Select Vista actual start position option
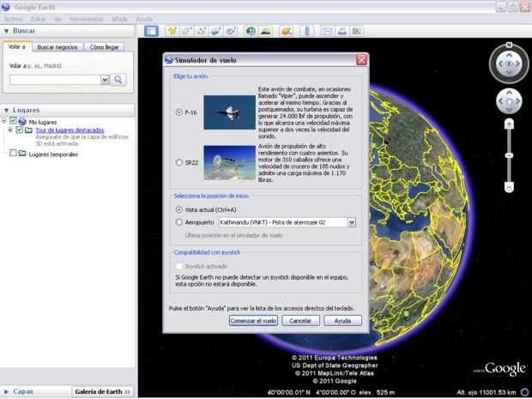Image resolution: width=532 pixels, height=399 pixels. pyautogui.click(x=178, y=209)
